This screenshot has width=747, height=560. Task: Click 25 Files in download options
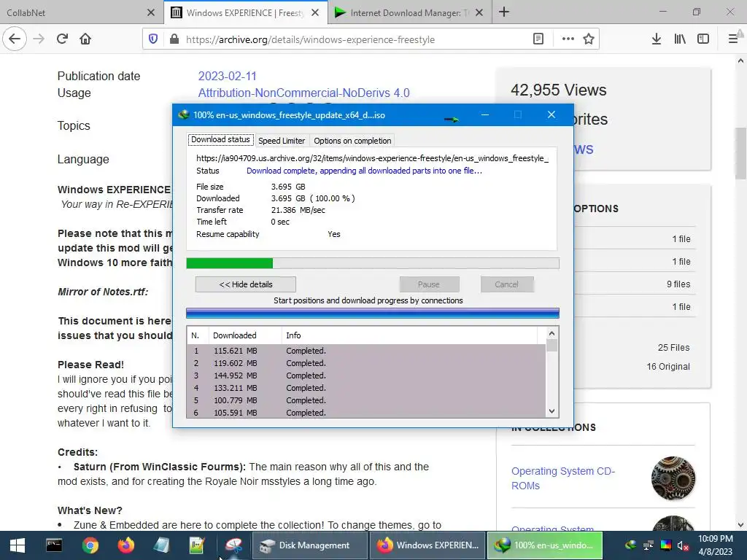tap(673, 348)
